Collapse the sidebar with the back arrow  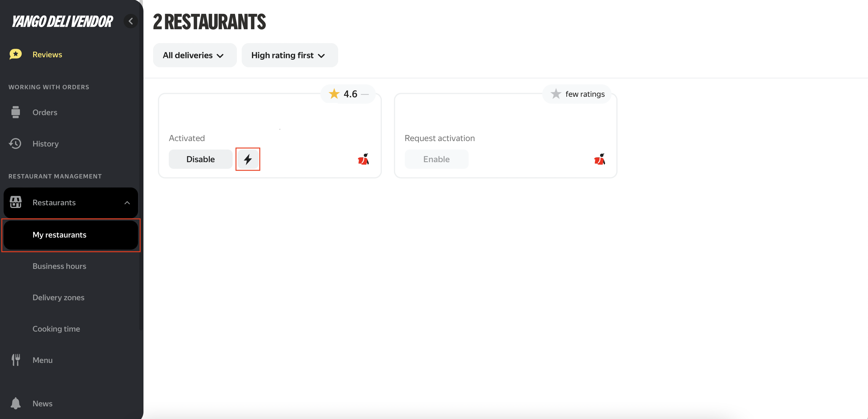[x=131, y=21]
